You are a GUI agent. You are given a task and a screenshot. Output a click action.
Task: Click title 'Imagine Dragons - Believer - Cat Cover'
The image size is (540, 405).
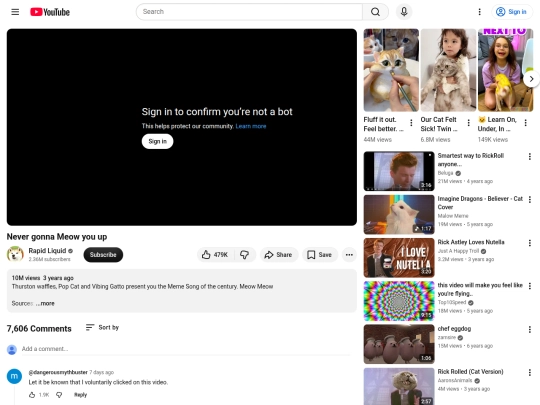(480, 203)
